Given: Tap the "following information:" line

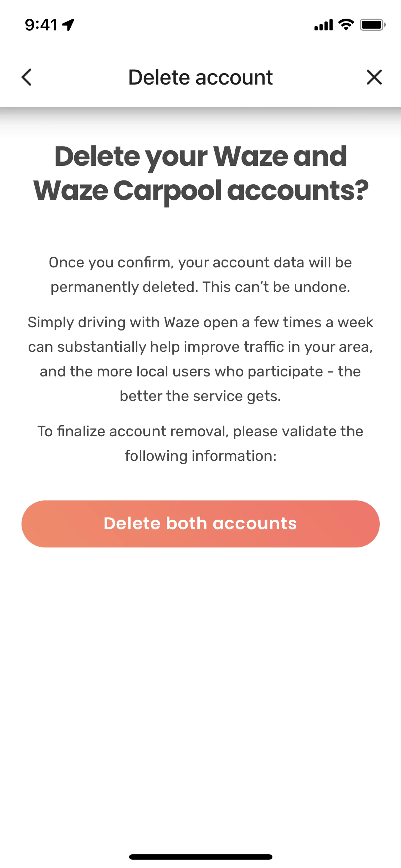Looking at the screenshot, I should tap(200, 456).
